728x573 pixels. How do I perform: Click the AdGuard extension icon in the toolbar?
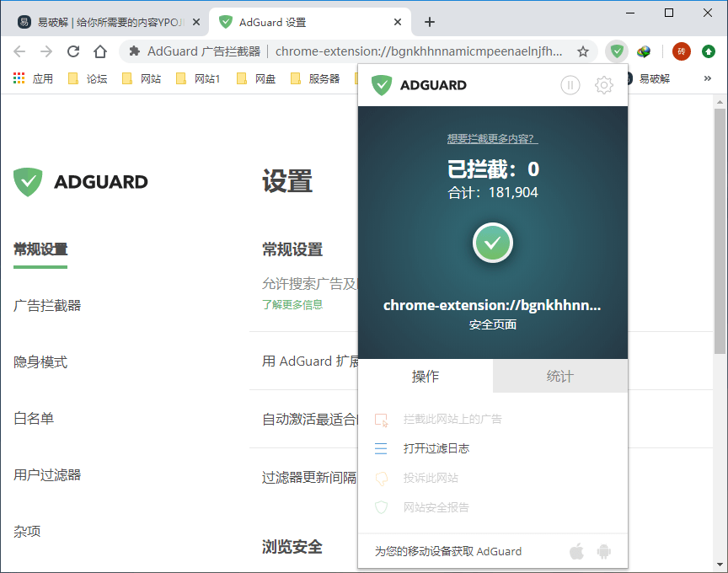coord(616,51)
